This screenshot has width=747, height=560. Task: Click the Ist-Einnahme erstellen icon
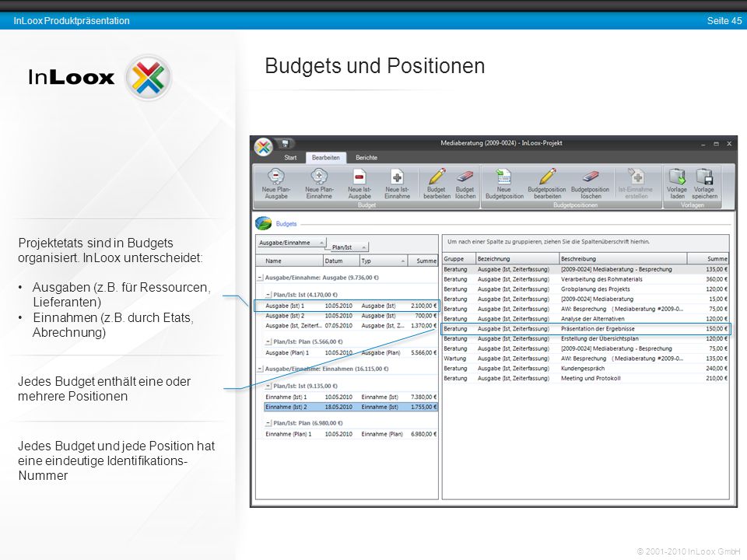636,177
